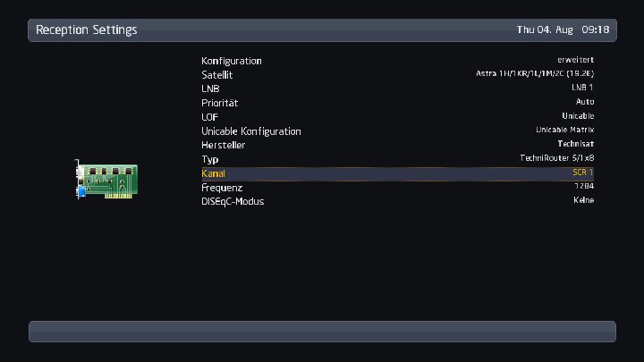
Task: Toggle the 'Auto' priority value
Action: (584, 102)
